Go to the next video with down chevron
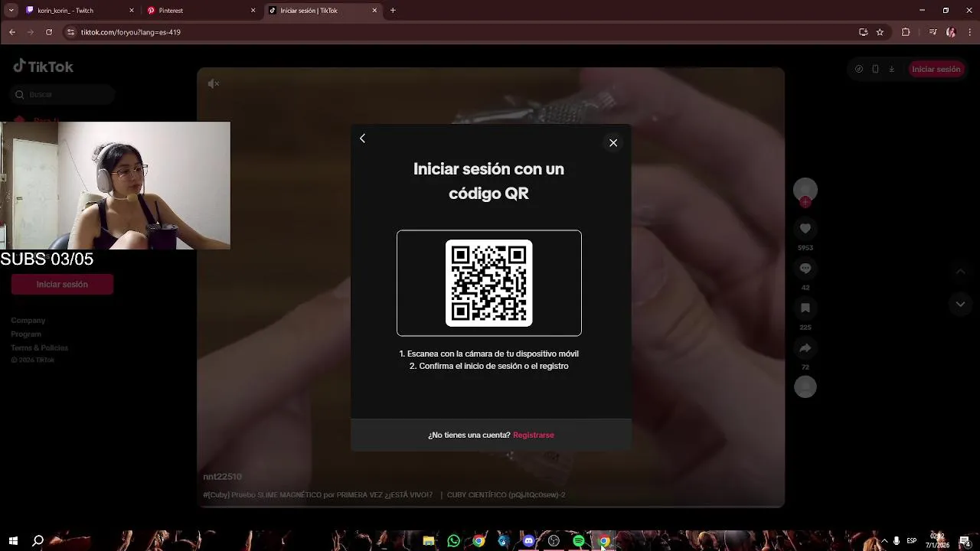 coord(960,304)
